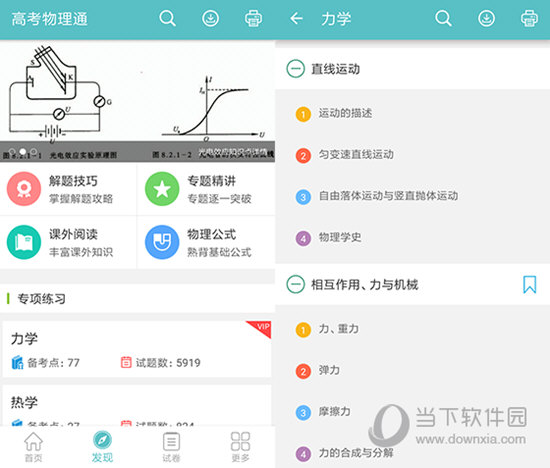550x468 pixels.
Task: Open the 热学 practice card
Action: (x=137, y=406)
